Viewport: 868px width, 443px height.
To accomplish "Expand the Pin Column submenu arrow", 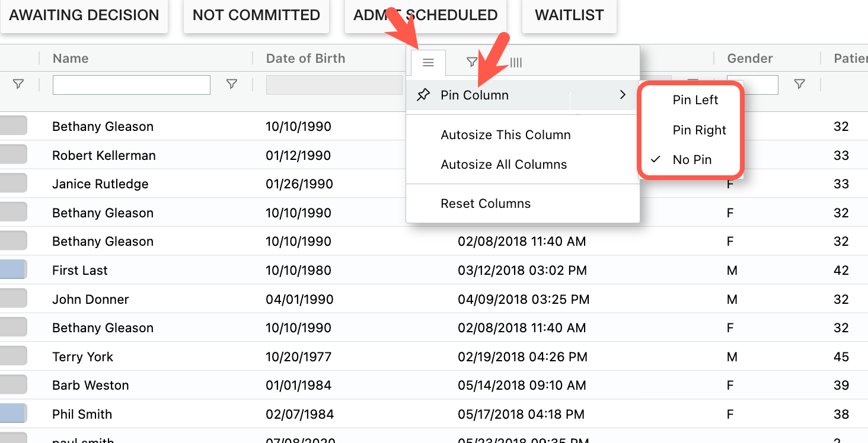I will [623, 95].
